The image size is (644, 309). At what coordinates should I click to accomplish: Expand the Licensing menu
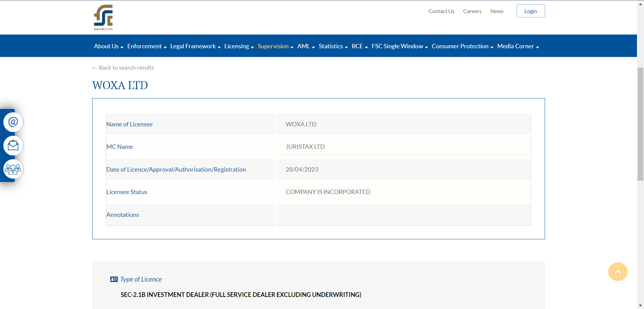(x=239, y=46)
